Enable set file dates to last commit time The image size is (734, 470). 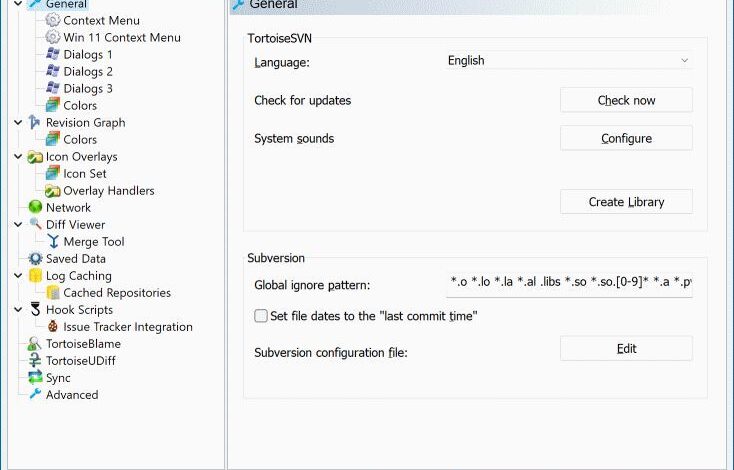click(261, 316)
